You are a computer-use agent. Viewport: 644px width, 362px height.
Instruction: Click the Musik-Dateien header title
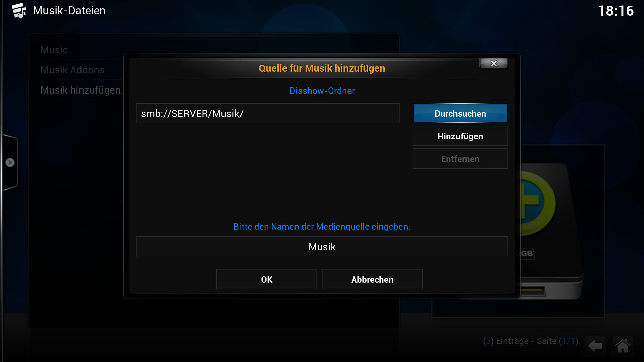[x=69, y=11]
